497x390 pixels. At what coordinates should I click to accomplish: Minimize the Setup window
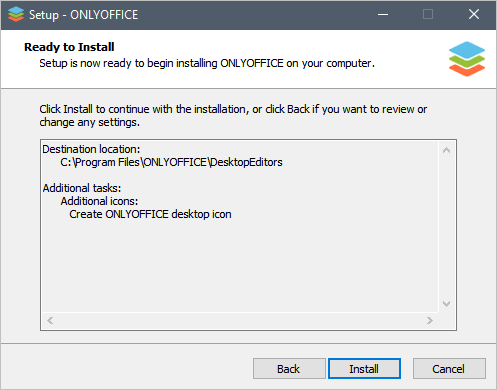[x=383, y=14]
